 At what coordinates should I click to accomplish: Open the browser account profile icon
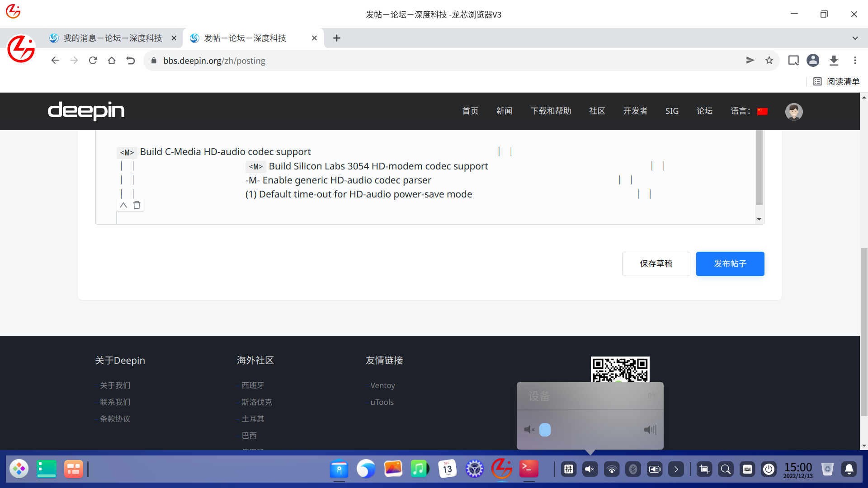tap(813, 61)
